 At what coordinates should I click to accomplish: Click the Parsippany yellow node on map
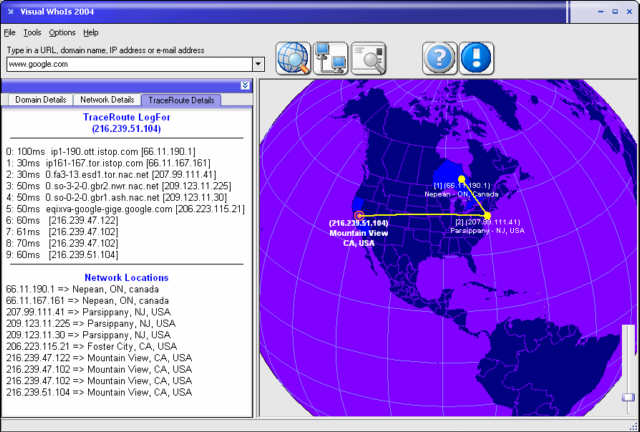[487, 215]
